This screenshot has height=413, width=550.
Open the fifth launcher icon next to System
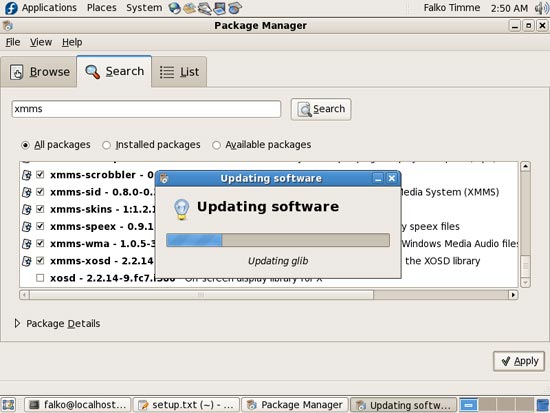(235, 8)
